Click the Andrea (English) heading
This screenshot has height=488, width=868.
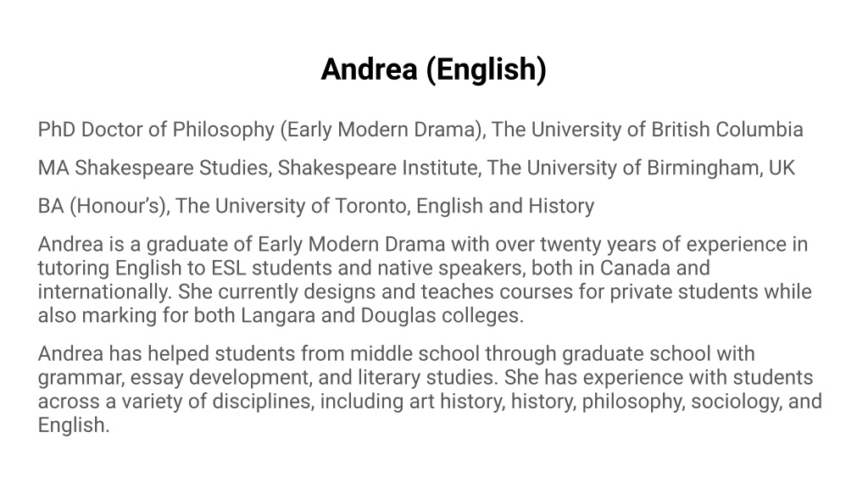pos(433,69)
